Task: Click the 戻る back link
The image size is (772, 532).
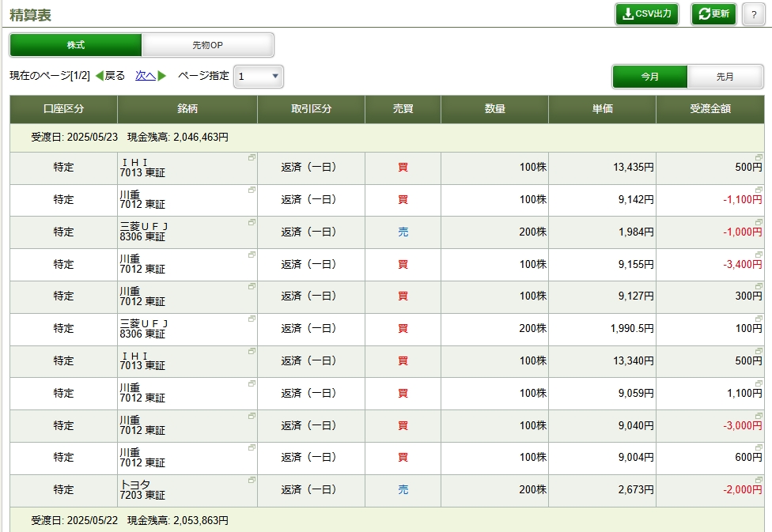Action: click(x=115, y=76)
